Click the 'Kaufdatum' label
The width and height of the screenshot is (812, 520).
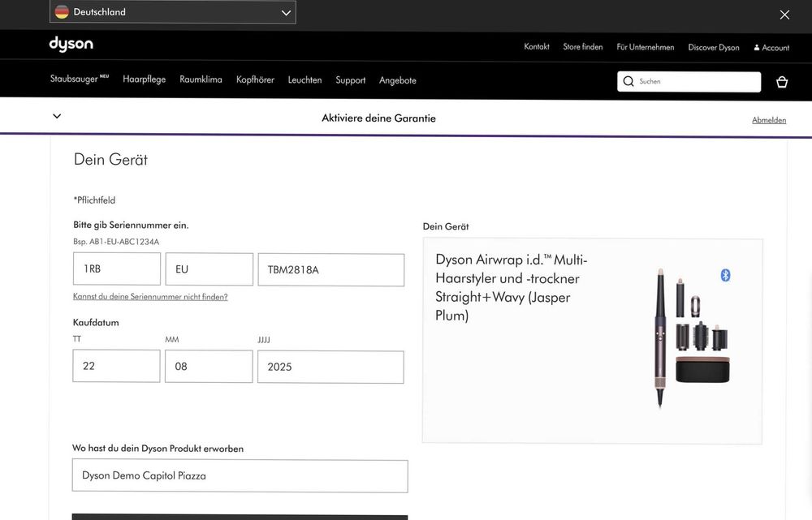tap(96, 322)
